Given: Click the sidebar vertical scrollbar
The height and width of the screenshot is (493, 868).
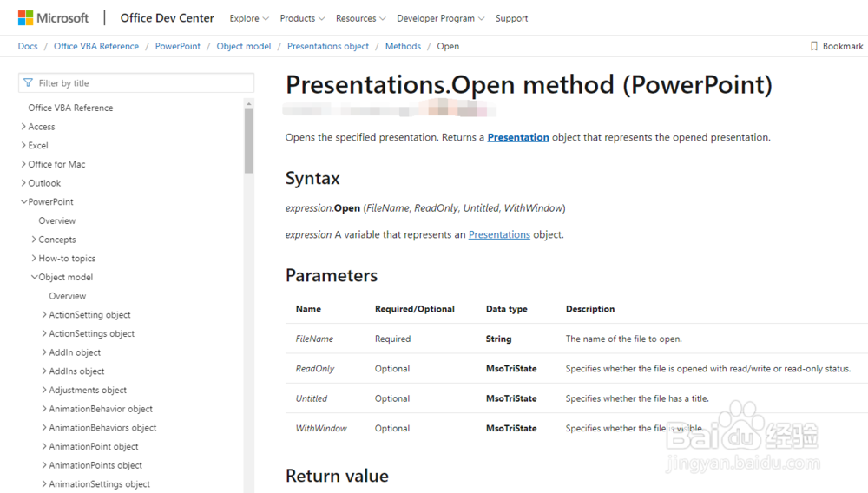Looking at the screenshot, I should pos(249,139).
